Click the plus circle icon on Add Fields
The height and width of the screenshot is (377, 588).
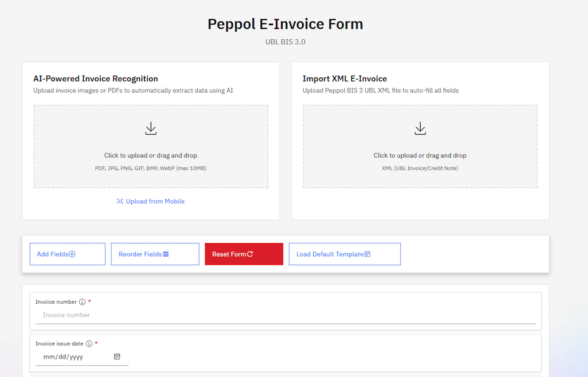pyautogui.click(x=72, y=254)
